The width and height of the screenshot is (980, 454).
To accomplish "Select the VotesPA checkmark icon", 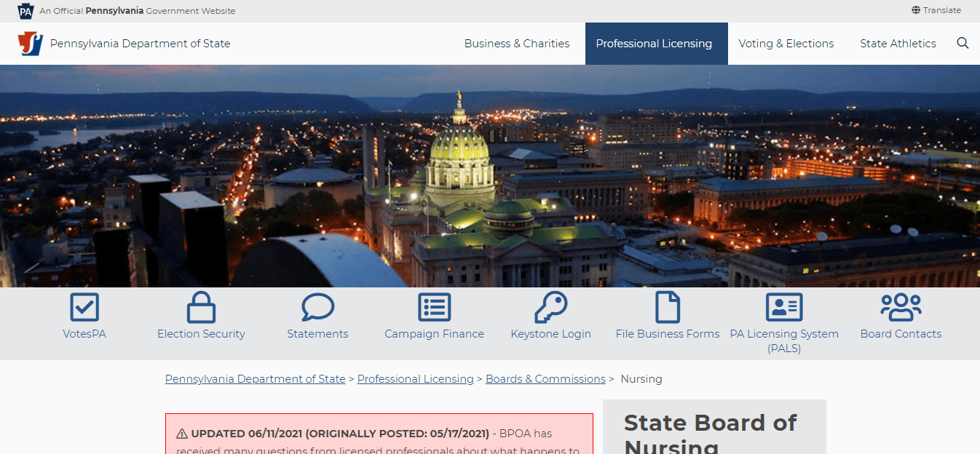I will pos(84,306).
